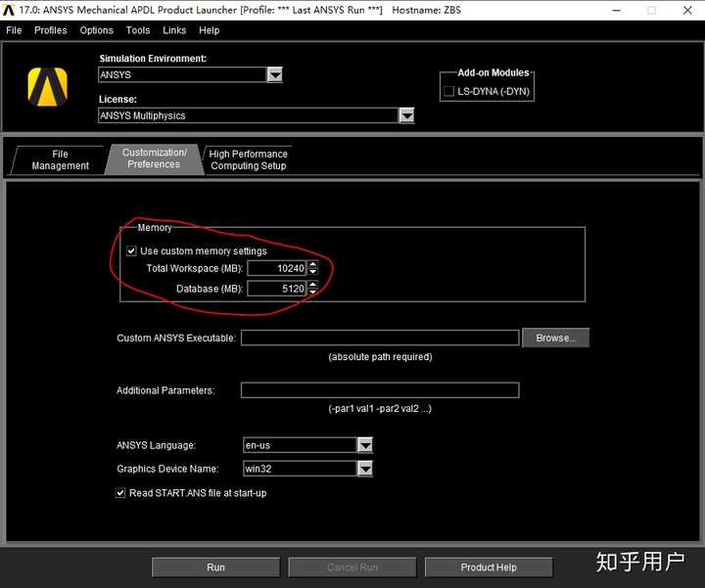Click Custom ANSYS Executable path field

pos(380,338)
